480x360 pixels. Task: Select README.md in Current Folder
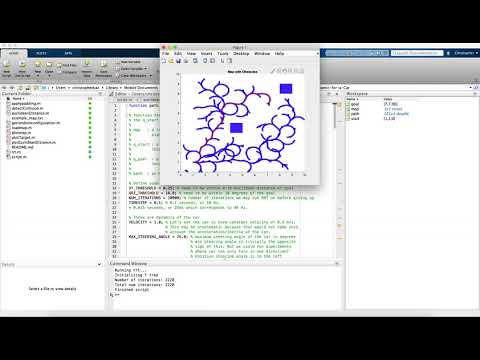click(x=22, y=147)
